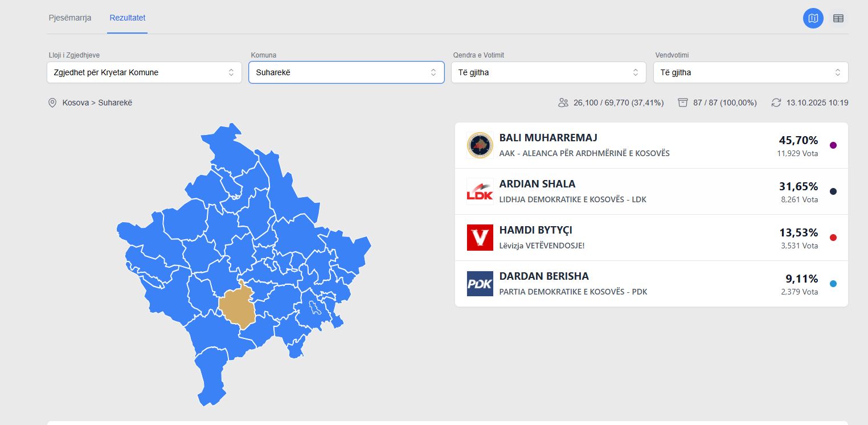Expand the Qendra e Votimit dropdown

pyautogui.click(x=548, y=72)
